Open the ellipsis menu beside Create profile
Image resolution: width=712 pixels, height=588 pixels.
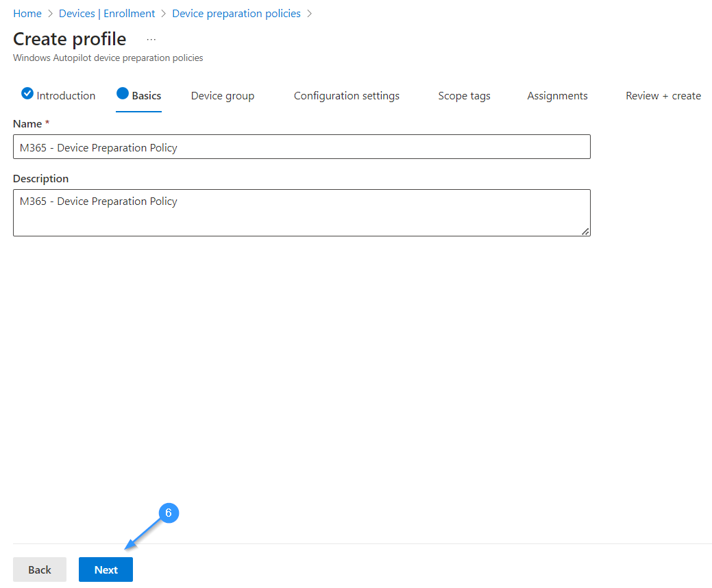coord(151,40)
